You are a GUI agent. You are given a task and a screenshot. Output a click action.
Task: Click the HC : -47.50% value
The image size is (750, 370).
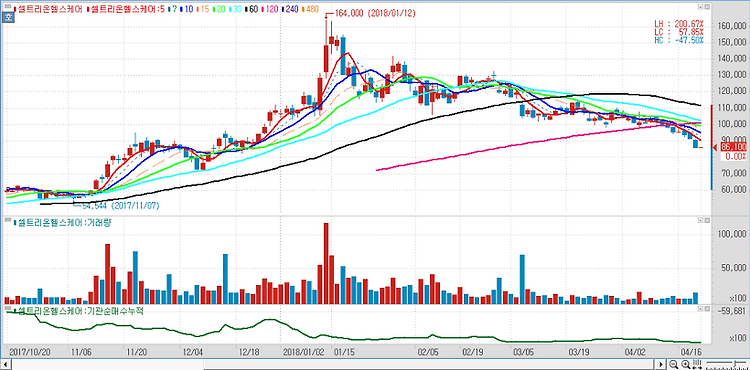[679, 40]
